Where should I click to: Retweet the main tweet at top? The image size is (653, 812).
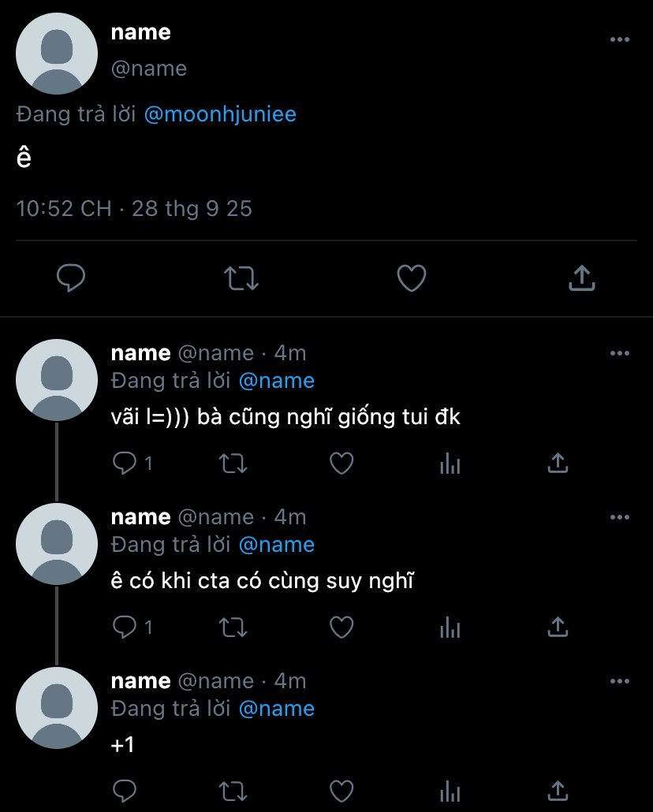241,278
